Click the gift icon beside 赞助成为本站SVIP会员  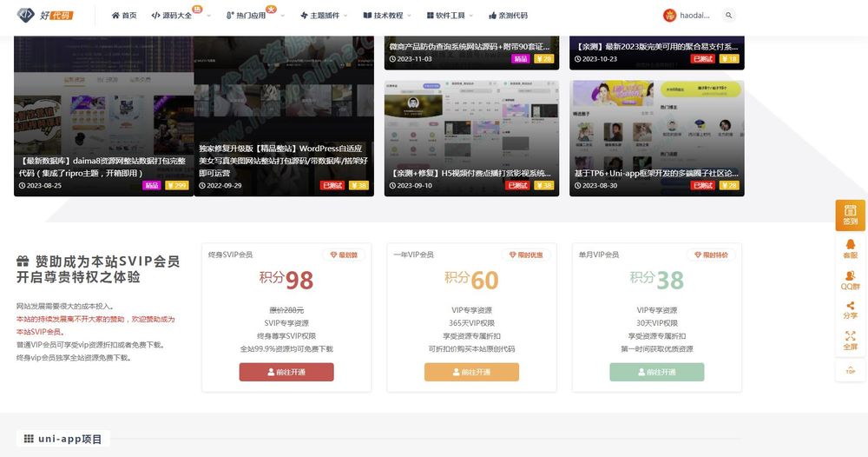coord(23,261)
